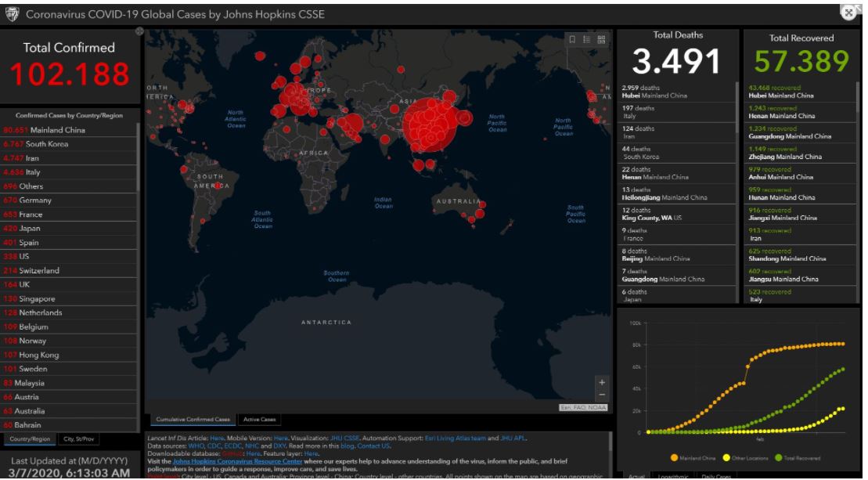The width and height of the screenshot is (868, 480).
Task: Select Spain in confirmed cases list
Action: pyautogui.click(x=68, y=243)
